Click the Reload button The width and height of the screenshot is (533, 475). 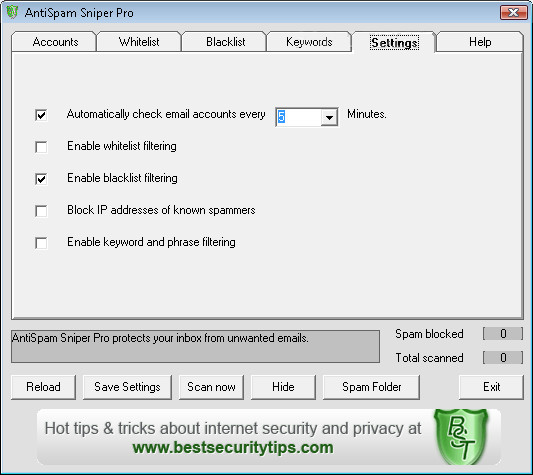(x=43, y=387)
